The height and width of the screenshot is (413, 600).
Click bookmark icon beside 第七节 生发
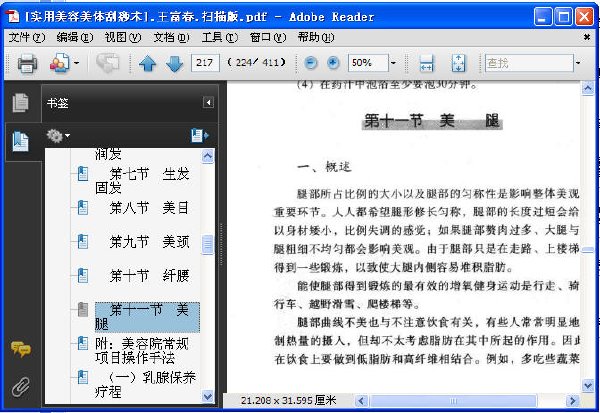click(83, 174)
